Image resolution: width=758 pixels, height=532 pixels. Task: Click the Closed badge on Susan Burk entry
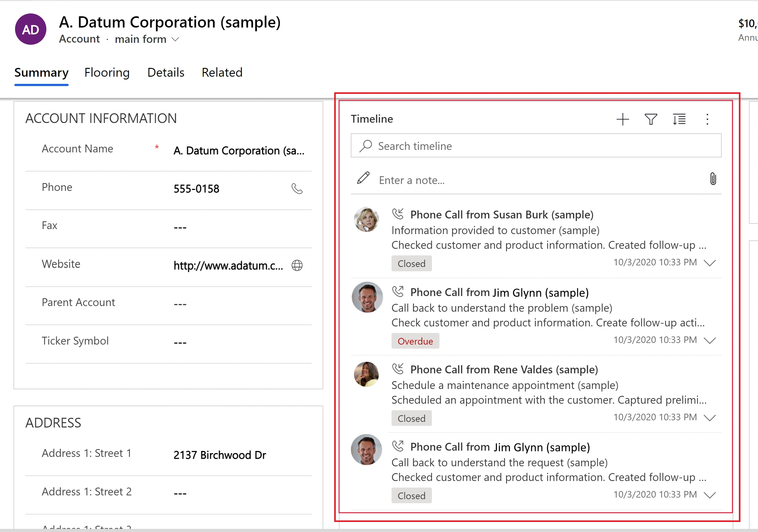(411, 263)
